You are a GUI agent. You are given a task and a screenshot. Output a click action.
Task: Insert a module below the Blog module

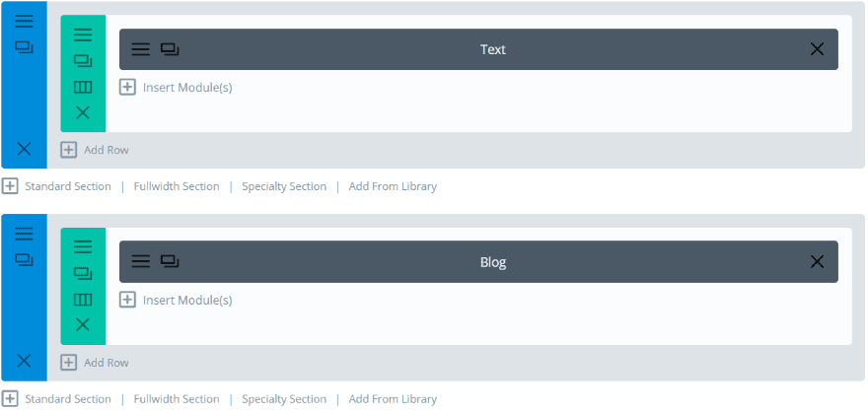click(177, 301)
